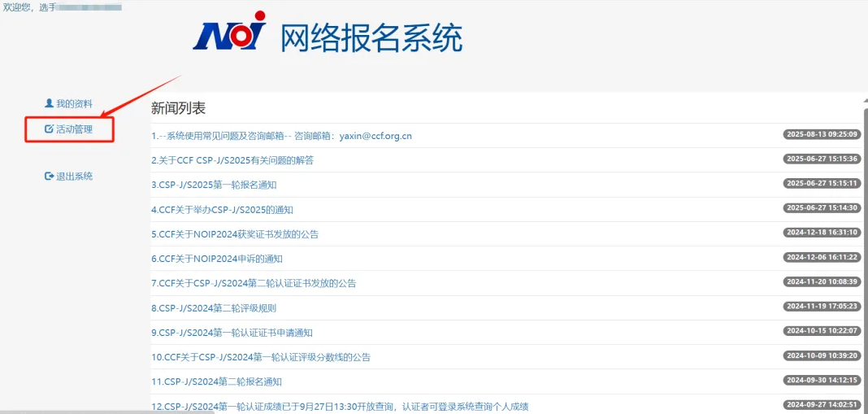Open CSP-J/S2024第二轮报名通知 link
Viewport: 868px width, 414px height.
point(216,381)
